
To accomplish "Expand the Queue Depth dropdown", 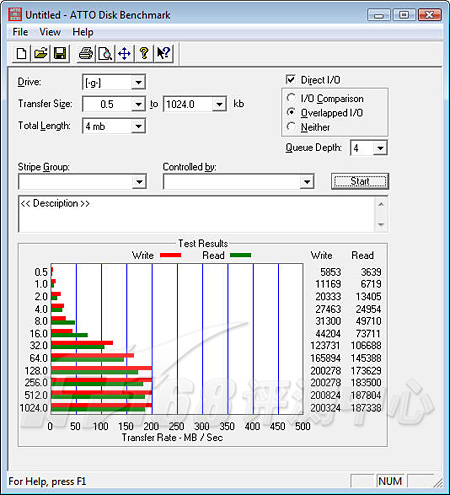I will pyautogui.click(x=380, y=148).
